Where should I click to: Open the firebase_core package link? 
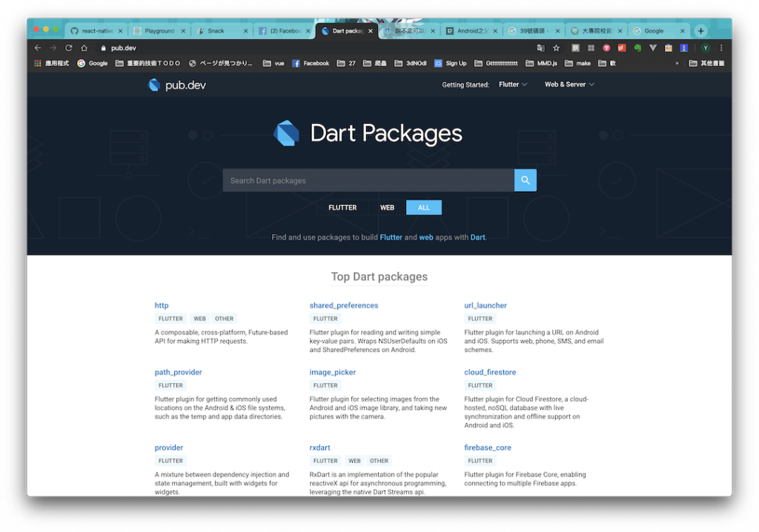click(x=488, y=448)
